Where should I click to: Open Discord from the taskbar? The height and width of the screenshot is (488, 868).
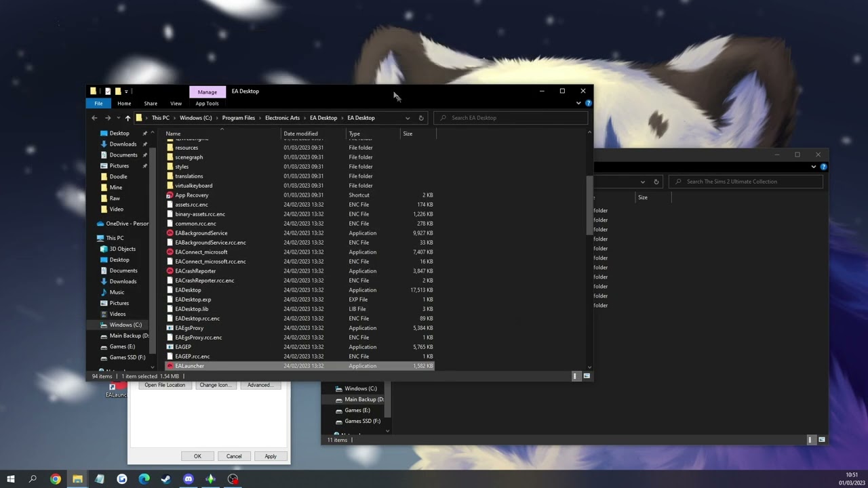(x=189, y=479)
